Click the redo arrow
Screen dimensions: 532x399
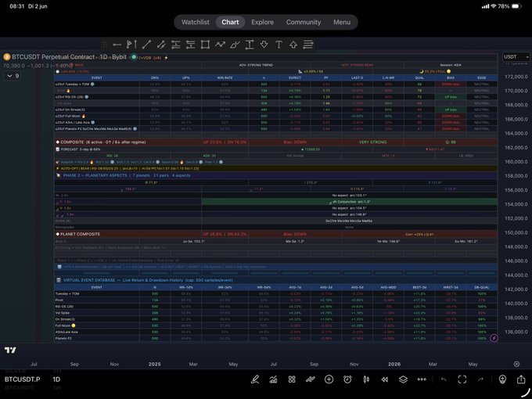click(x=481, y=379)
